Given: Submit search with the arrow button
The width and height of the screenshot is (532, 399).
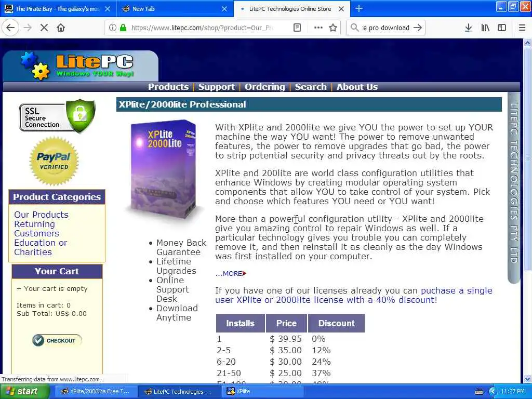Looking at the screenshot, I should click(x=418, y=28).
